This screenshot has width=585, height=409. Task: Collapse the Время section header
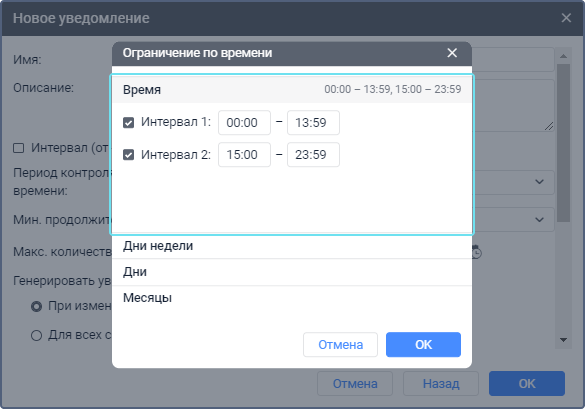[292, 90]
